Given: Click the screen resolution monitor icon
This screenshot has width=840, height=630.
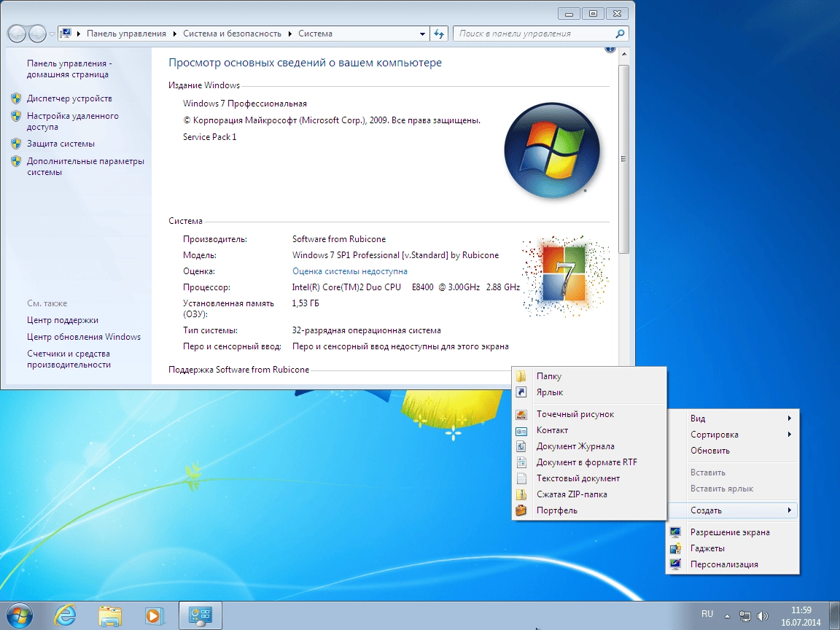Looking at the screenshot, I should point(675,532).
